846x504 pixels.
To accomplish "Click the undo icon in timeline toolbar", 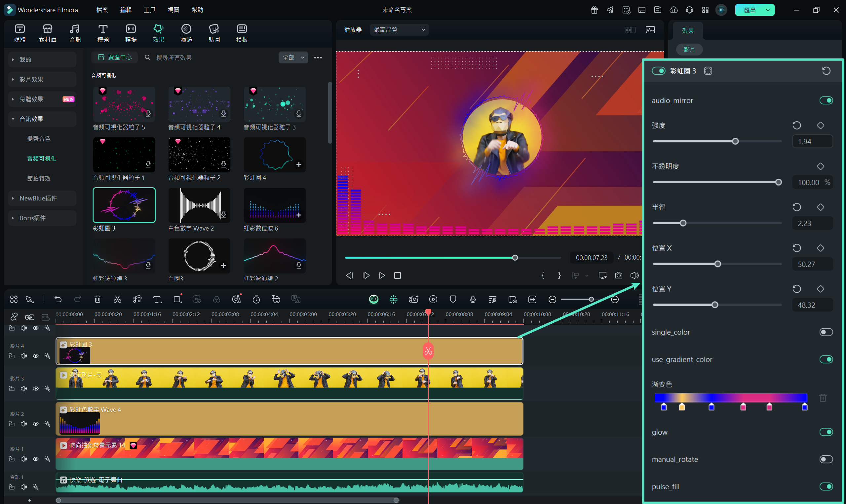I will tap(58, 299).
